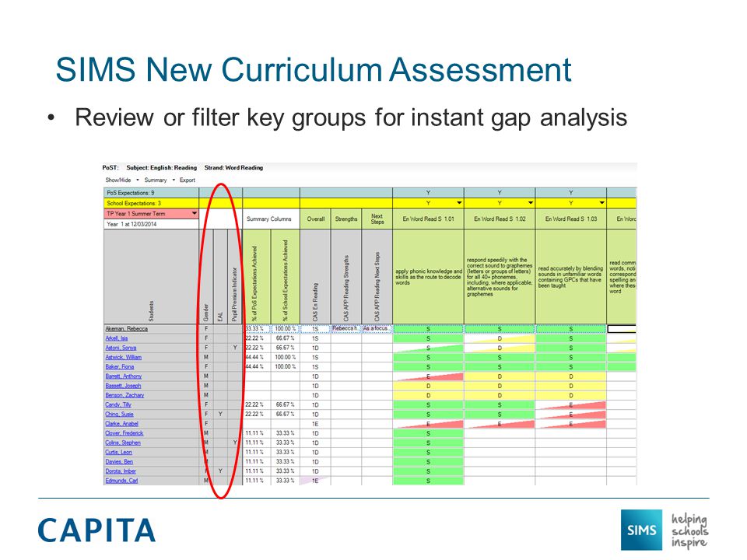This screenshot has height=560, width=747.
Task: Open student link Davies, Ben
Action: tap(118, 462)
